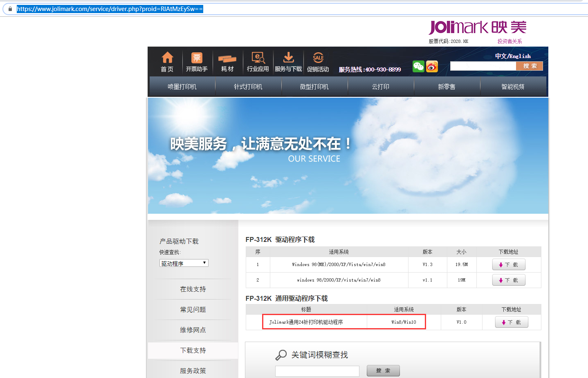Click the 产品驱动下载 sidebar heading
This screenshot has height=378, width=588.
pyautogui.click(x=179, y=241)
